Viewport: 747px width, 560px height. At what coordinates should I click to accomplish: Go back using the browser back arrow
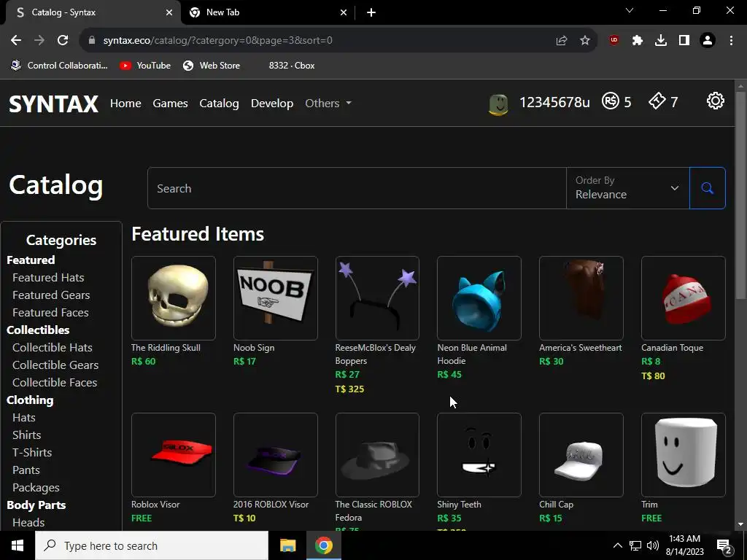click(16, 41)
